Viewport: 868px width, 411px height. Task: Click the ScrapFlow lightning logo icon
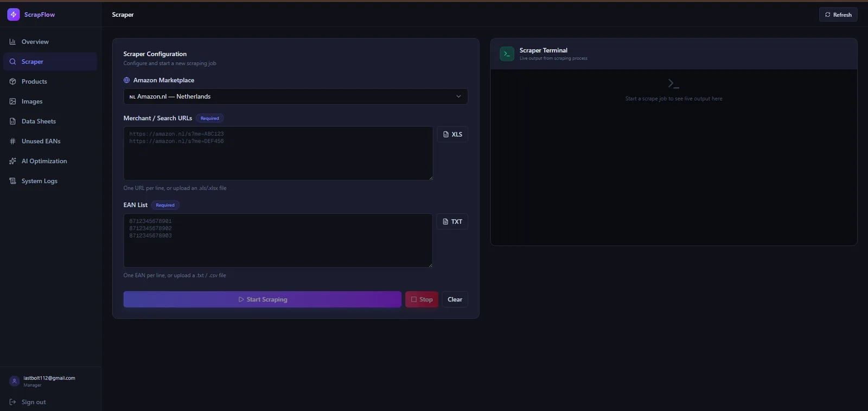coord(14,15)
